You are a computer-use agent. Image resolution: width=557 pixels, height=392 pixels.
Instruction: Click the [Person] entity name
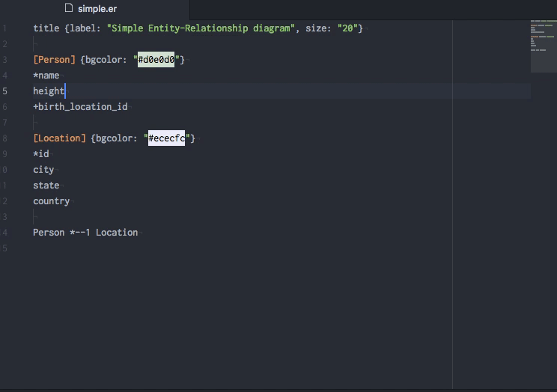[54, 60]
